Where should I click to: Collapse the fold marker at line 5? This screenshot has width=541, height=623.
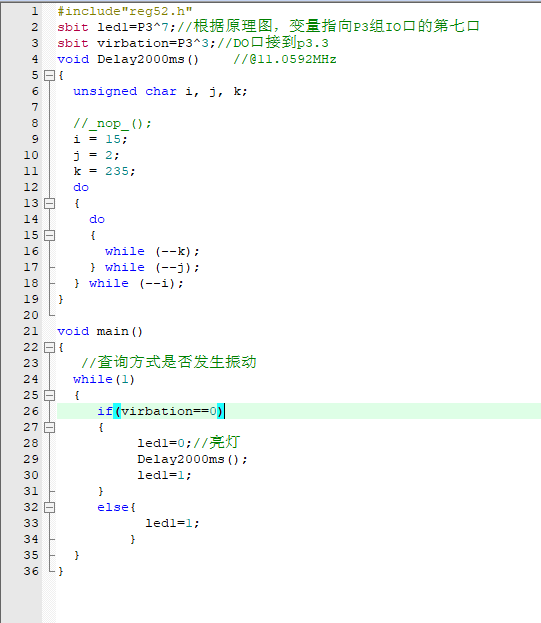coord(49,75)
